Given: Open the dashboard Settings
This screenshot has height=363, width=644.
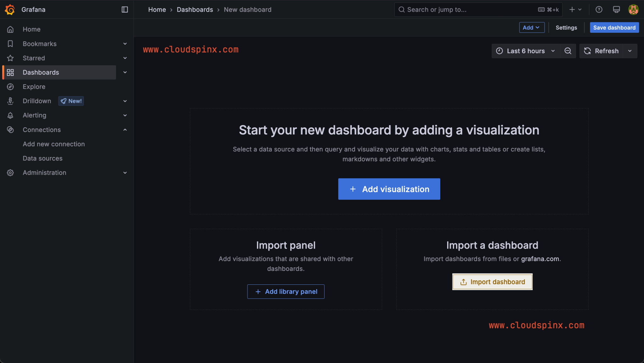Looking at the screenshot, I should (x=566, y=27).
